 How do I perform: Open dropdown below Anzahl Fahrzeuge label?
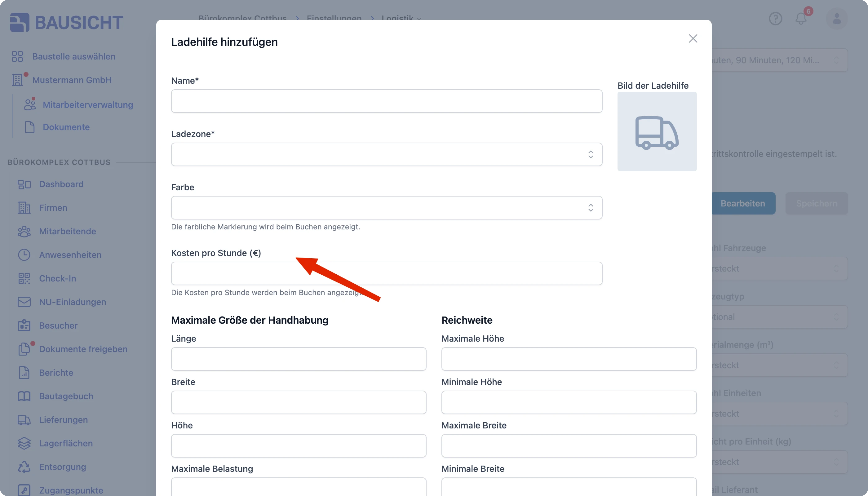tap(779, 268)
